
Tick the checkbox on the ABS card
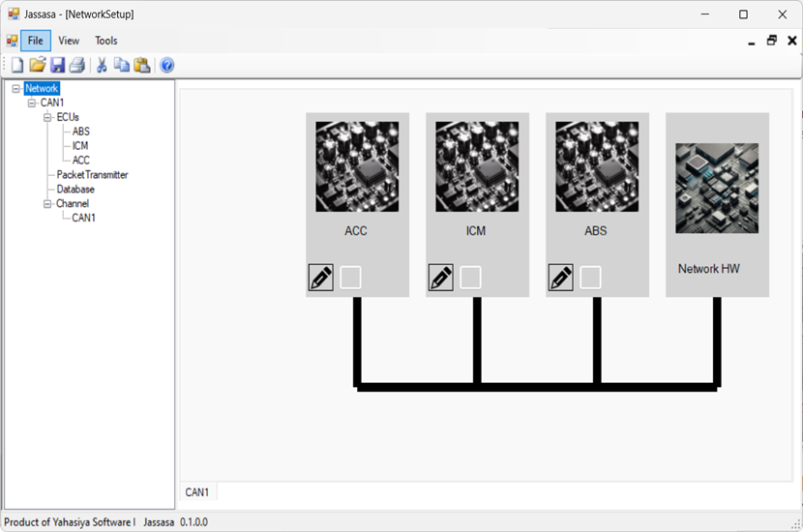(x=590, y=278)
